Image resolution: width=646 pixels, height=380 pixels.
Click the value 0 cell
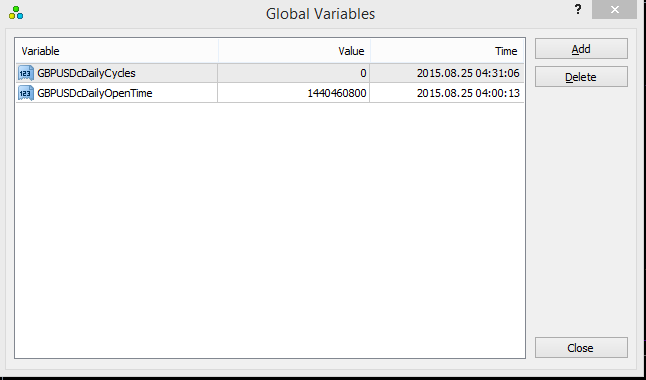293,73
